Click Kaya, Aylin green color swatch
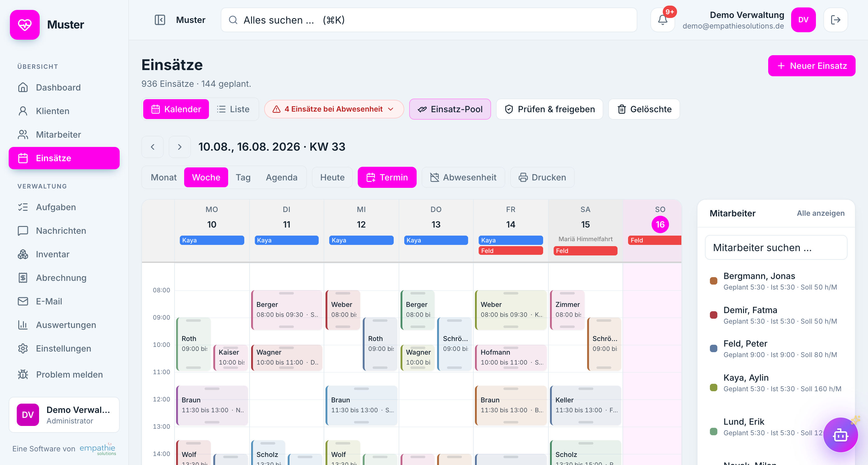Viewport: 868px width, 465px height. 713,387
